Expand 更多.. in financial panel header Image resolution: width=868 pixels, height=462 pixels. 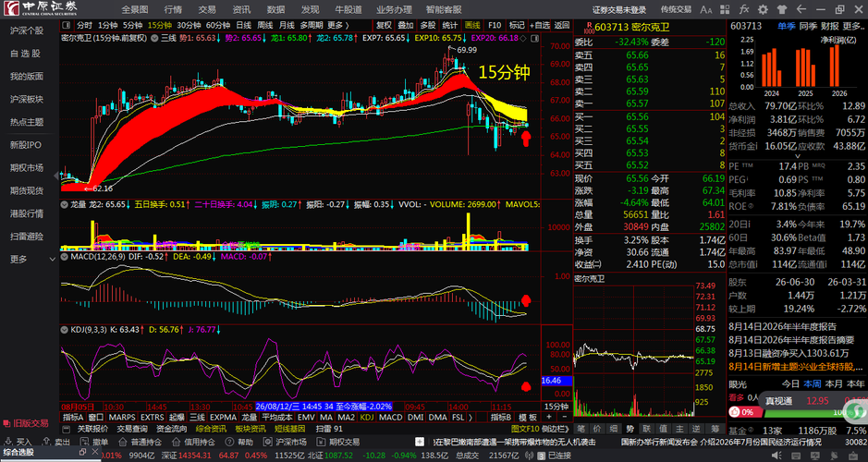tap(853, 26)
